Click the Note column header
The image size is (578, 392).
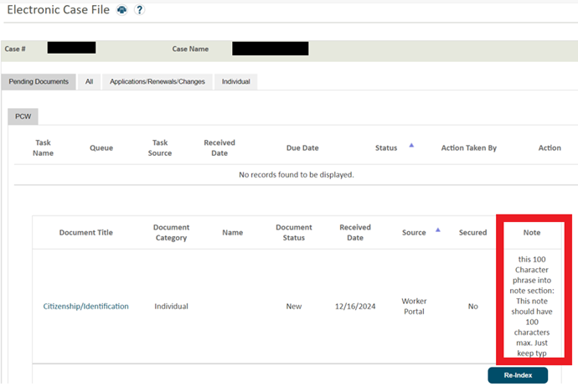pyautogui.click(x=532, y=233)
